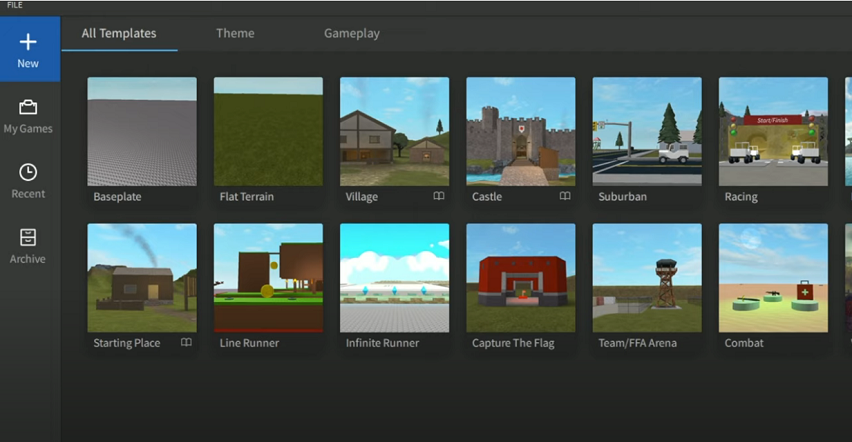
Task: Click the "Starting Place" label text
Action: pos(127,343)
